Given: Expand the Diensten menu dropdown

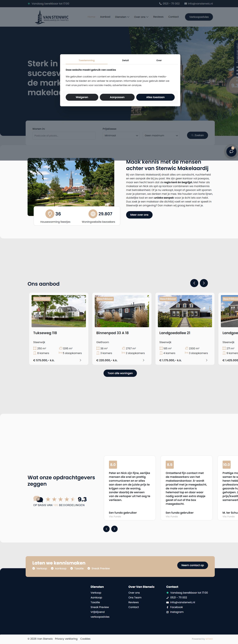Looking at the screenshot, I should coord(122,17).
